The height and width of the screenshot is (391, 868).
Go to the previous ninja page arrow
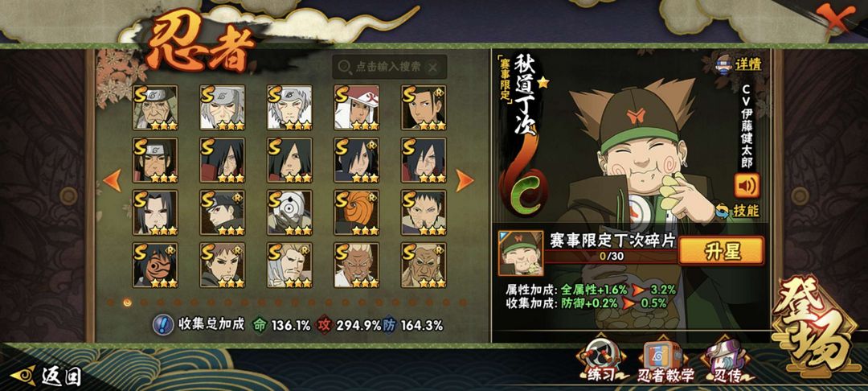(x=113, y=180)
